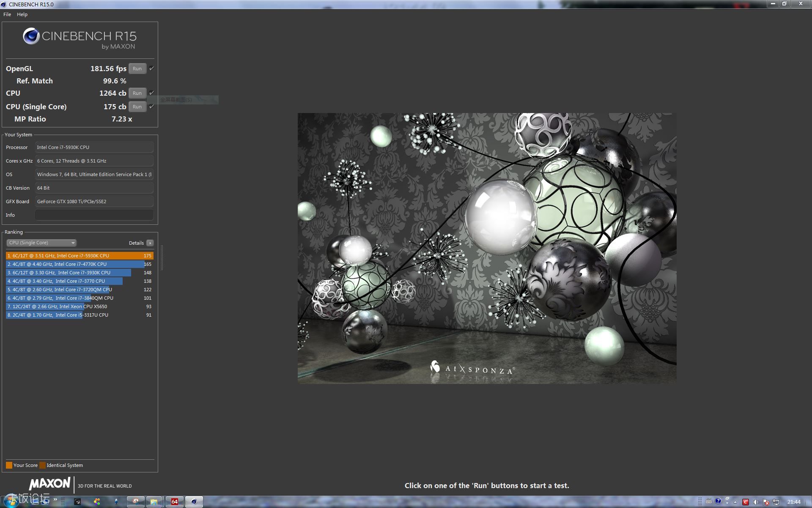Viewport: 812px width, 508px height.
Task: Click the OpenGL 181.56 fps score
Action: pos(108,69)
